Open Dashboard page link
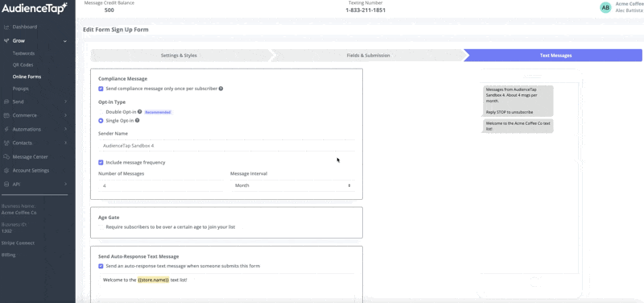Screen dimensions: 644x303 [x=25, y=27]
